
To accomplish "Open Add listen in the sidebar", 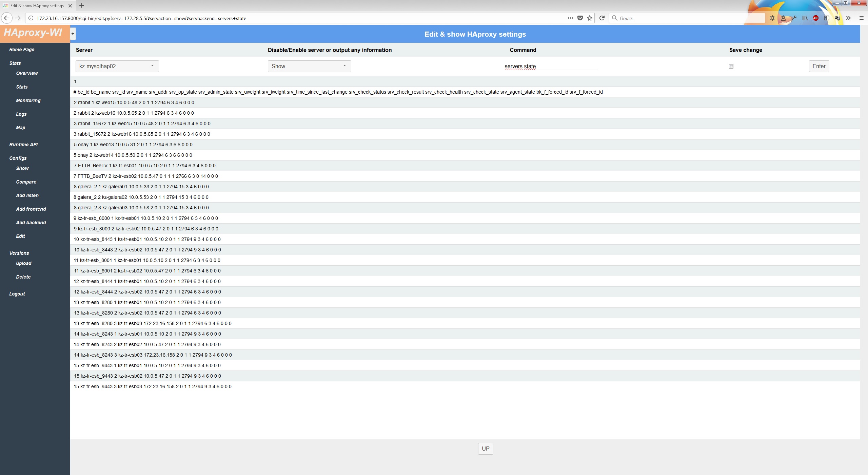I will coord(27,195).
